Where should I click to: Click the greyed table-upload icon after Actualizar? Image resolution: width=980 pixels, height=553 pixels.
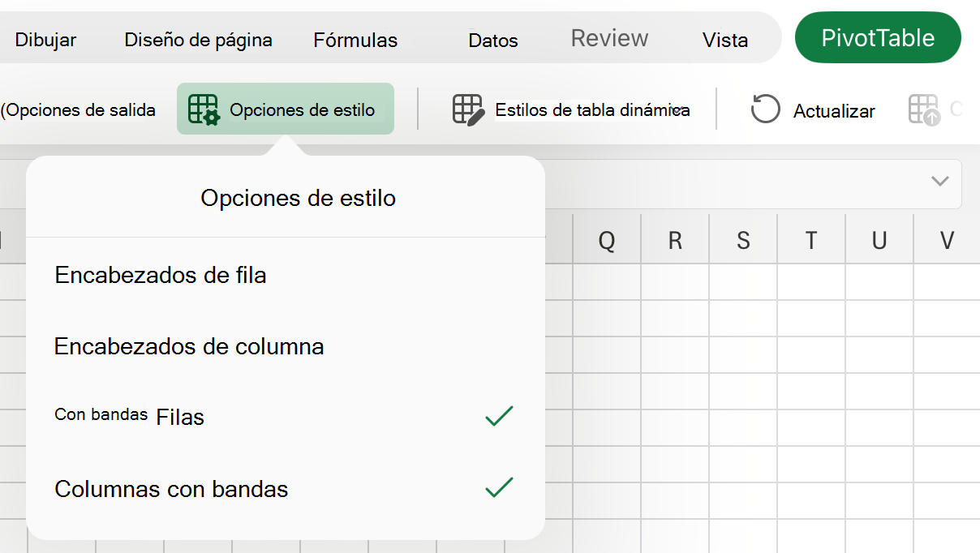pos(924,109)
